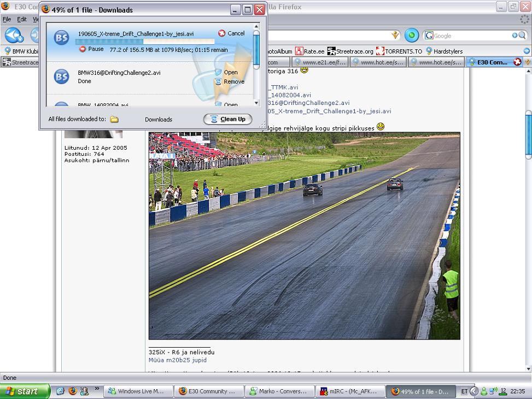Screen dimensions: 532x399
Task: Open the TORRENTS.TO bookmark
Action: (399, 51)
